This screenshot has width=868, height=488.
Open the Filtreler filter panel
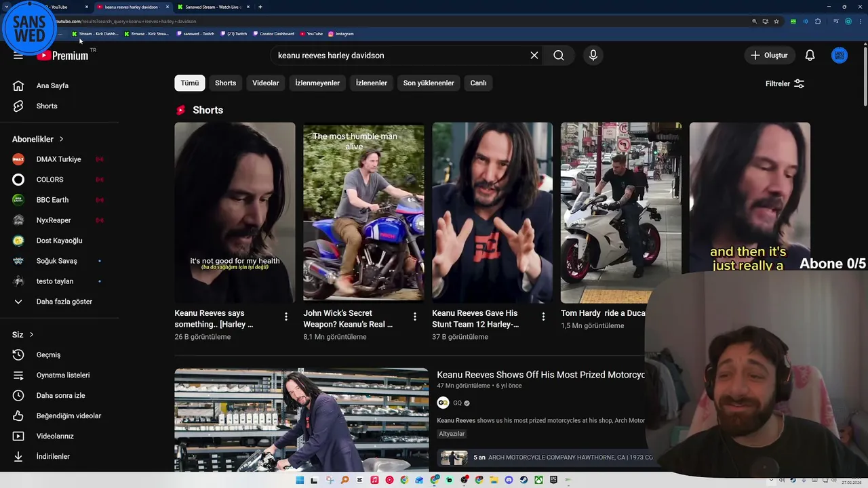click(785, 83)
